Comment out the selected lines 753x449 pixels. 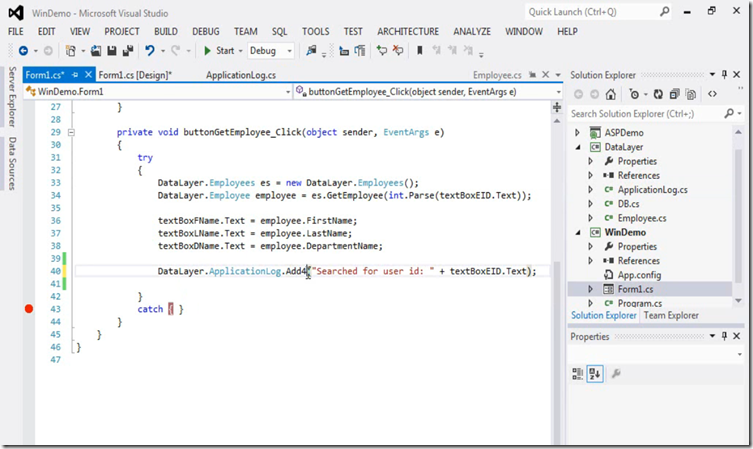tap(382, 50)
